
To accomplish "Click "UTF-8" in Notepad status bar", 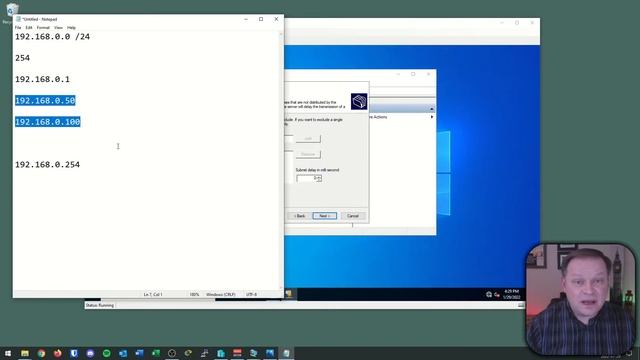I will point(251,294).
